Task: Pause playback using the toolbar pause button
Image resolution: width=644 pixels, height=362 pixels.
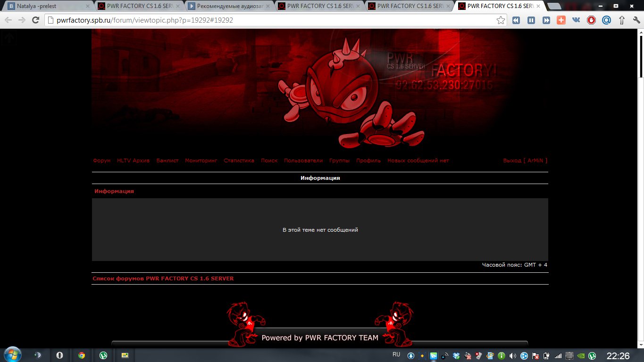Action: coord(531,20)
